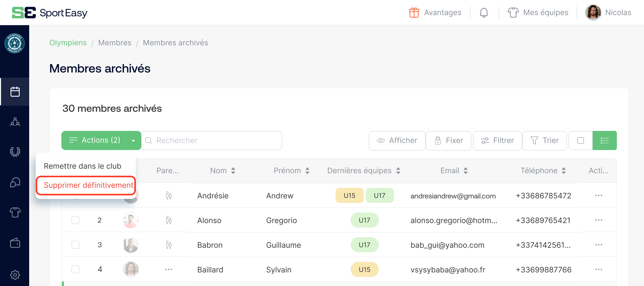The height and width of the screenshot is (286, 644).
Task: Check the checkbox next to Alonso Gregorio
Action: (x=75, y=220)
